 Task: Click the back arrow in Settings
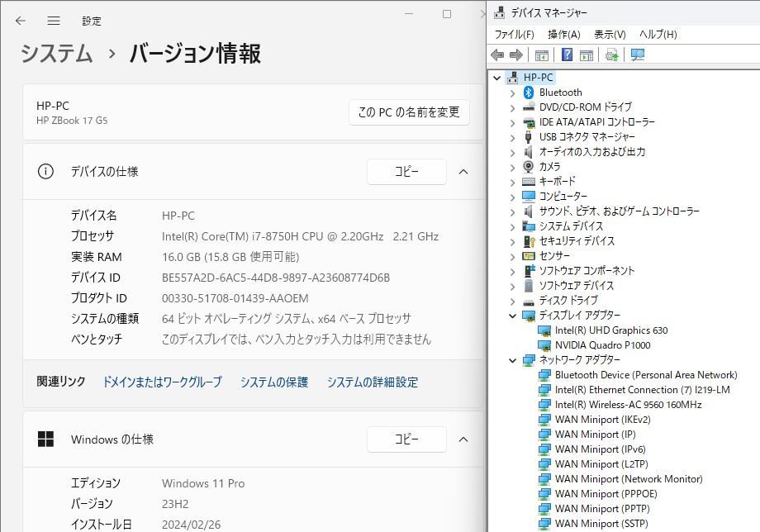click(x=20, y=21)
